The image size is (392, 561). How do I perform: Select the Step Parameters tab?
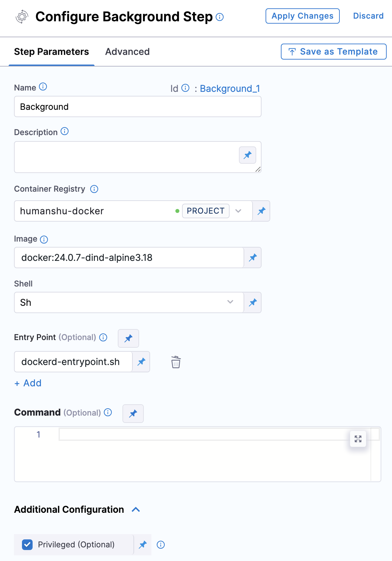click(x=52, y=52)
